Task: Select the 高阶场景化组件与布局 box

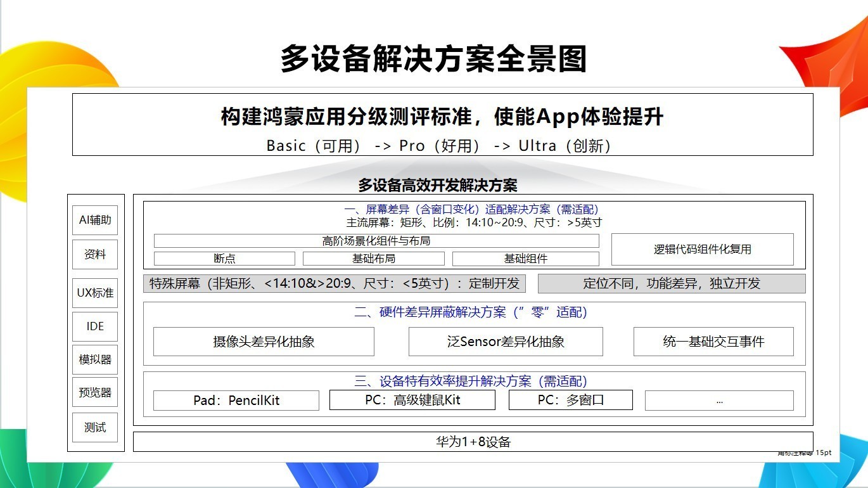Action: coord(376,241)
